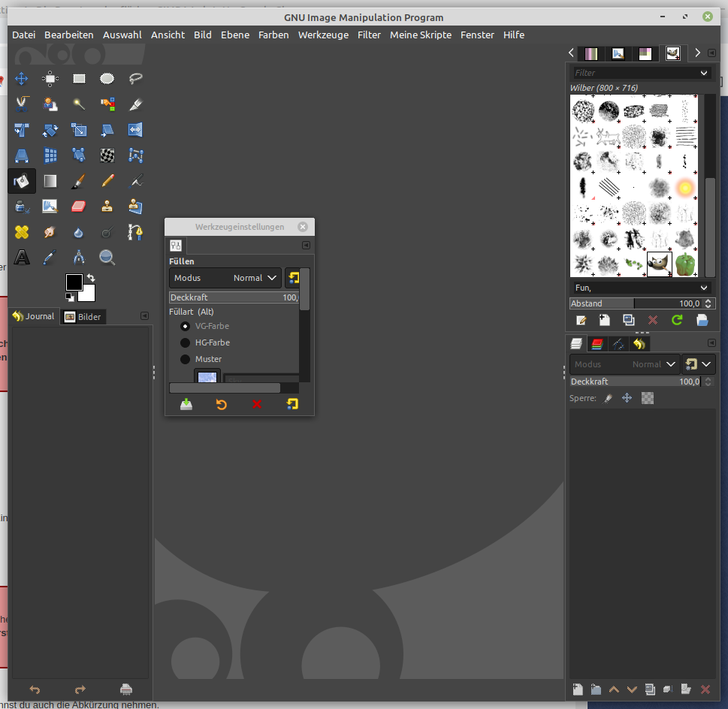The width and height of the screenshot is (728, 709).
Task: Select the Free Select lasso tool
Action: pyautogui.click(x=136, y=78)
